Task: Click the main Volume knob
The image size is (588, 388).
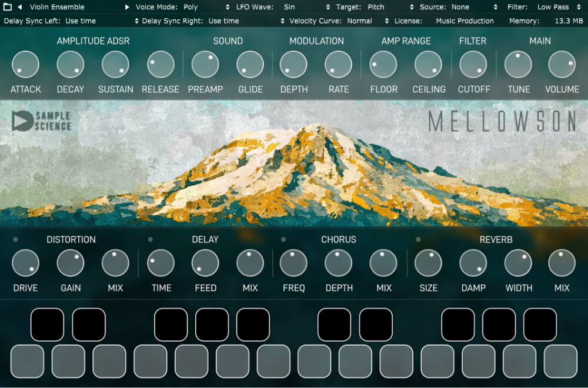Action: point(562,65)
